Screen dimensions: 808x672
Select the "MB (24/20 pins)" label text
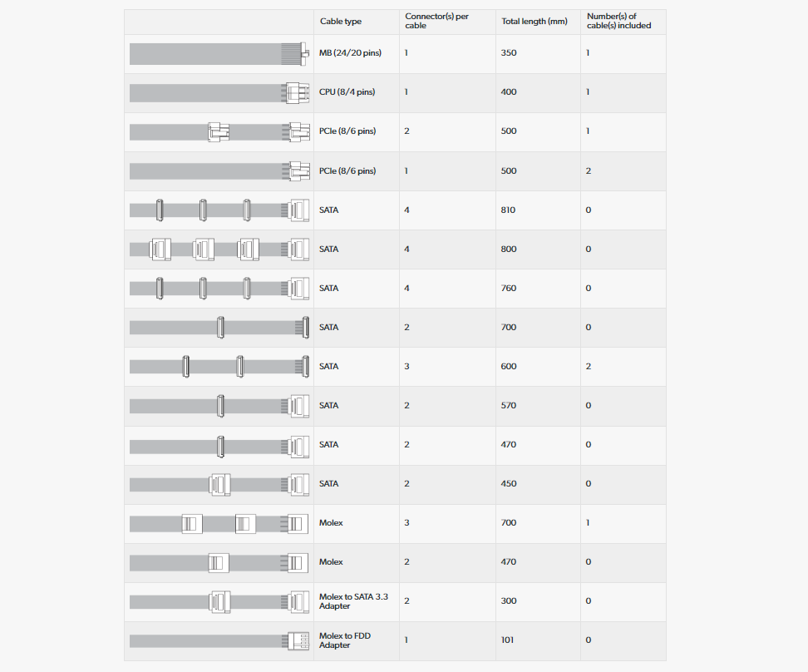click(x=350, y=53)
